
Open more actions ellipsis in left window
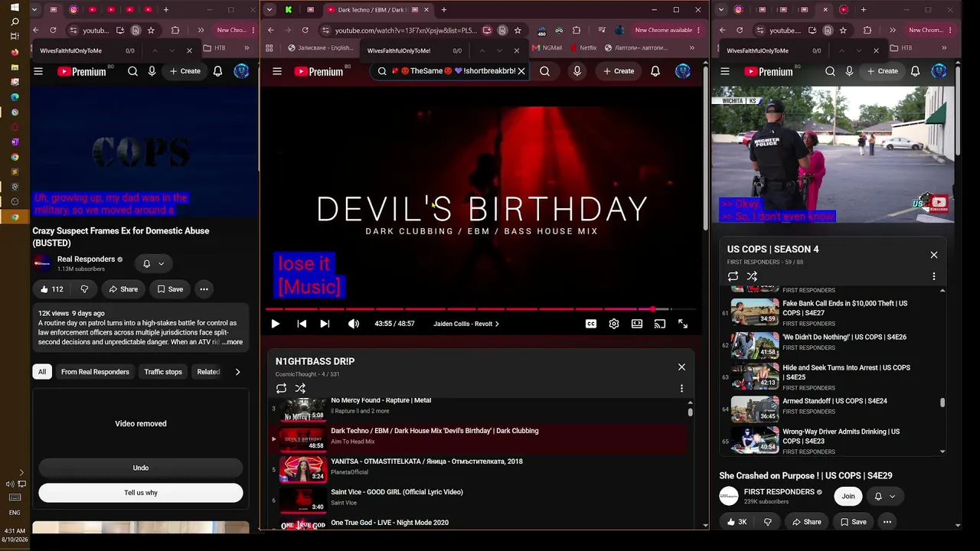tap(204, 289)
